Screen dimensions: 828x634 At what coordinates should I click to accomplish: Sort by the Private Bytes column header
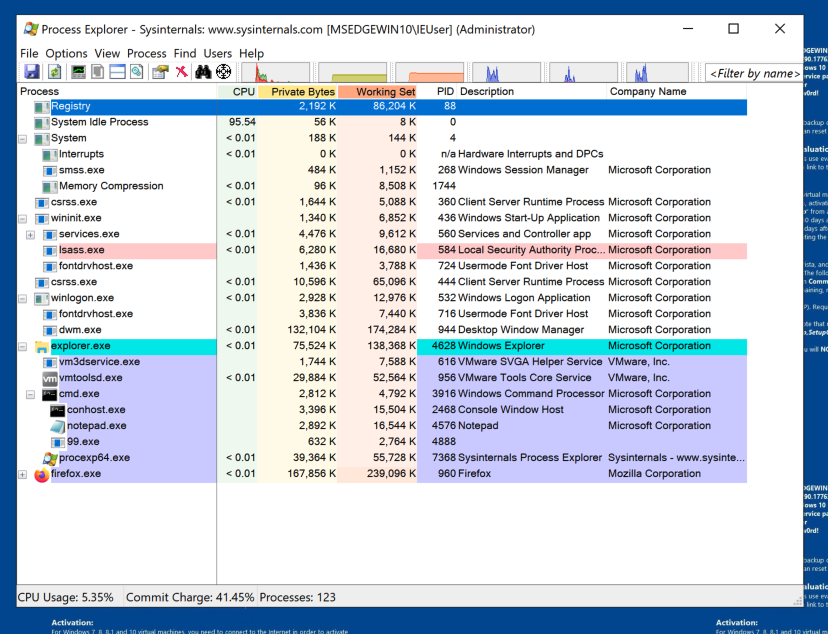coord(302,92)
